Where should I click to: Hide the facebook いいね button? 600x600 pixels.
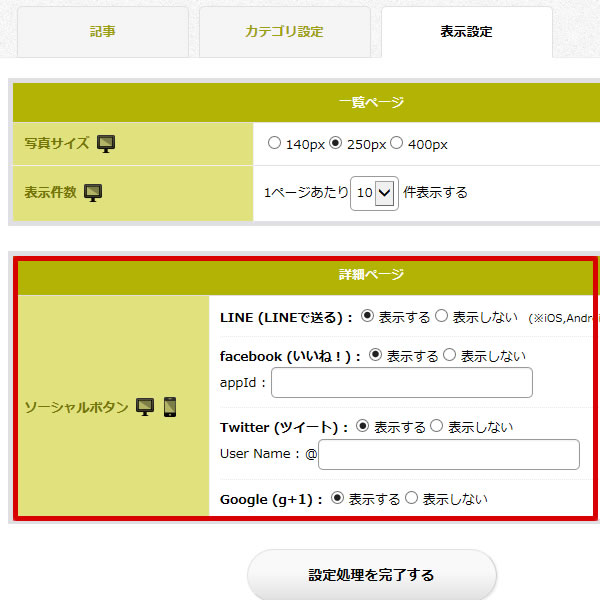click(x=450, y=355)
